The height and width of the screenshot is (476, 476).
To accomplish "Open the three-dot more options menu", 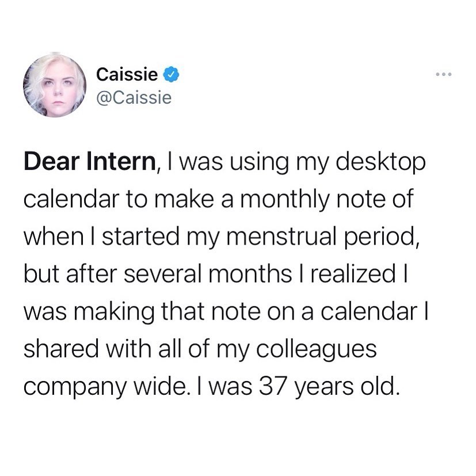I will (444, 74).
